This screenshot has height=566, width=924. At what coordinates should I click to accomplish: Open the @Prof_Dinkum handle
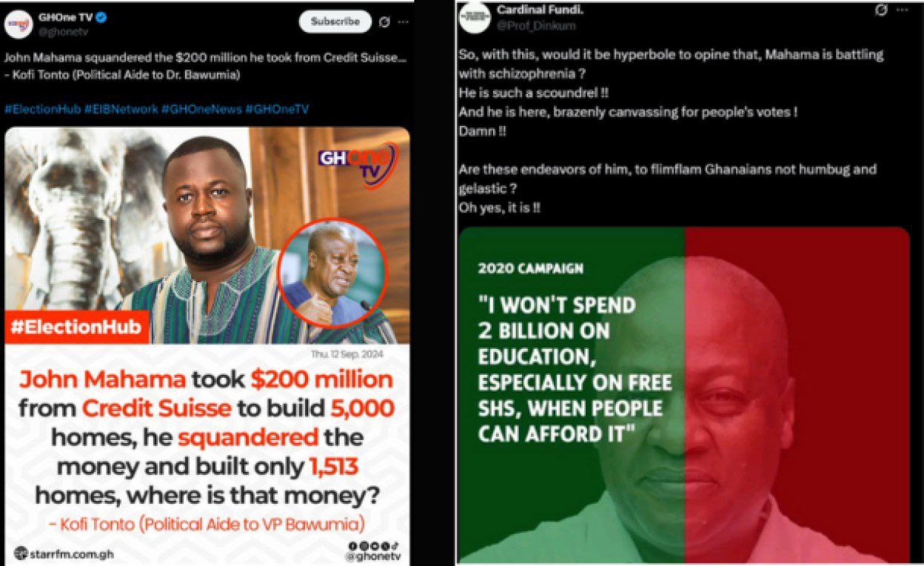click(x=537, y=26)
